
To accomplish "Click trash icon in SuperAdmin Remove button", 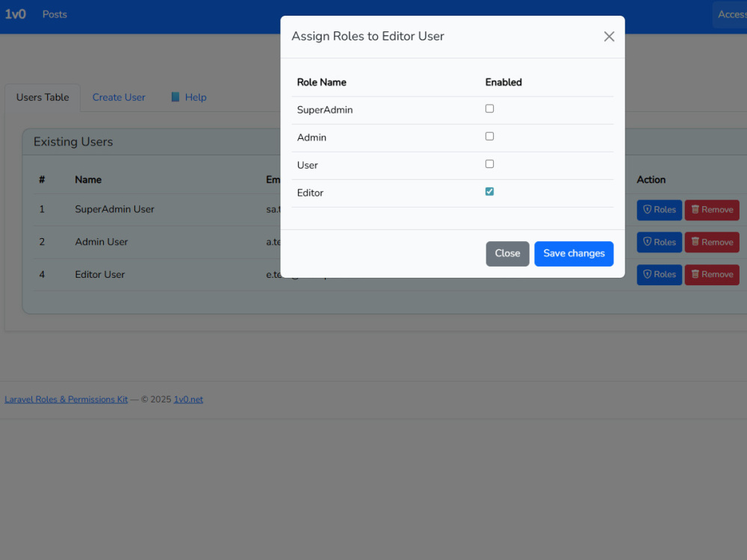I will click(x=695, y=210).
